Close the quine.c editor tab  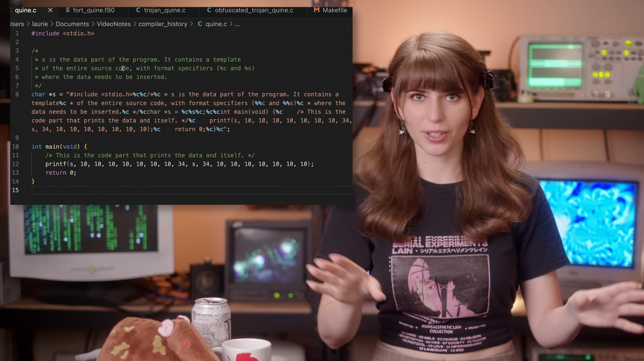click(50, 10)
